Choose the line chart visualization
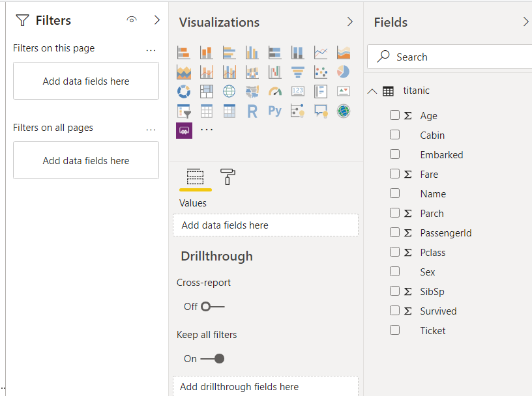532x396 pixels. click(x=321, y=52)
